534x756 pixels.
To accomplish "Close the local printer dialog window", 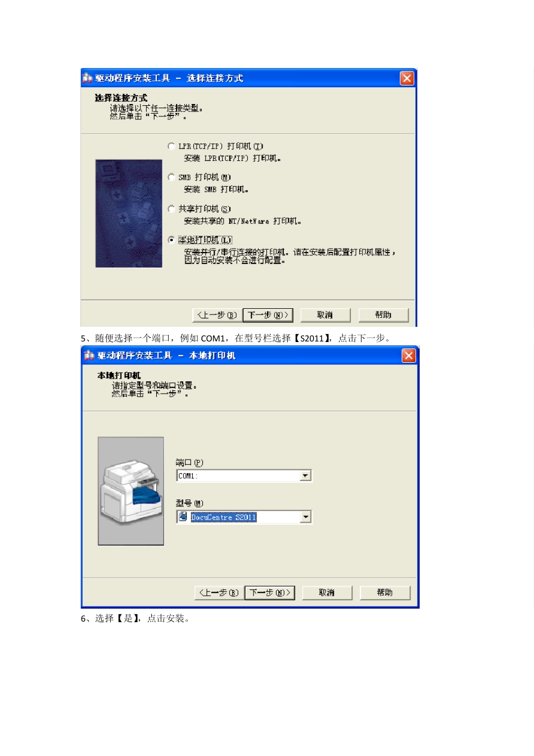I will [x=409, y=355].
